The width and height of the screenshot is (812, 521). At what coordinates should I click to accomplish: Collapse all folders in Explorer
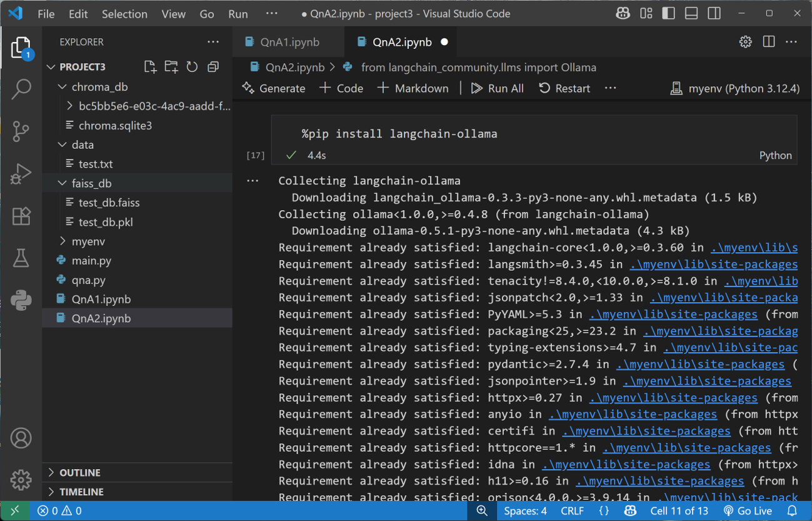point(213,67)
